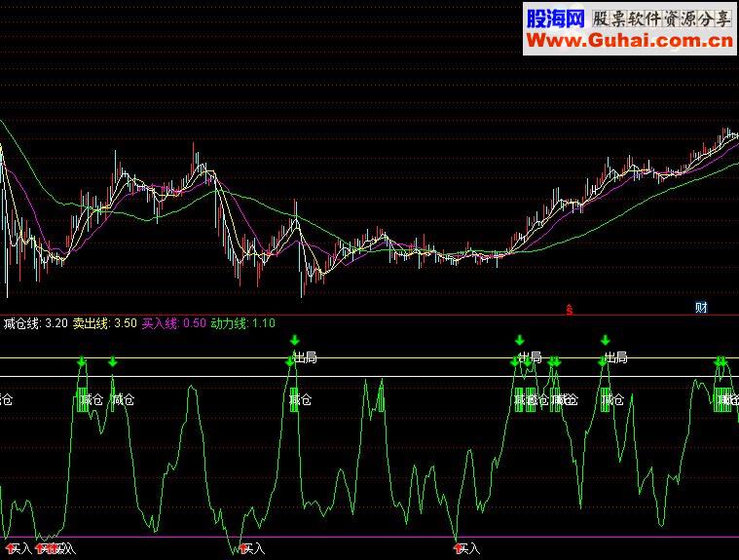Viewport: 739px width, 560px height.
Task: Click the 减仓线: 3.20 indicator value
Action: [36, 323]
